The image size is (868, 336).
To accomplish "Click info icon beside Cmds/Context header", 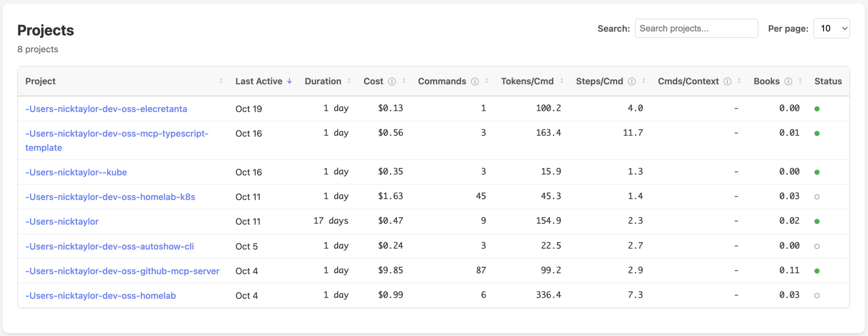I will pyautogui.click(x=727, y=82).
